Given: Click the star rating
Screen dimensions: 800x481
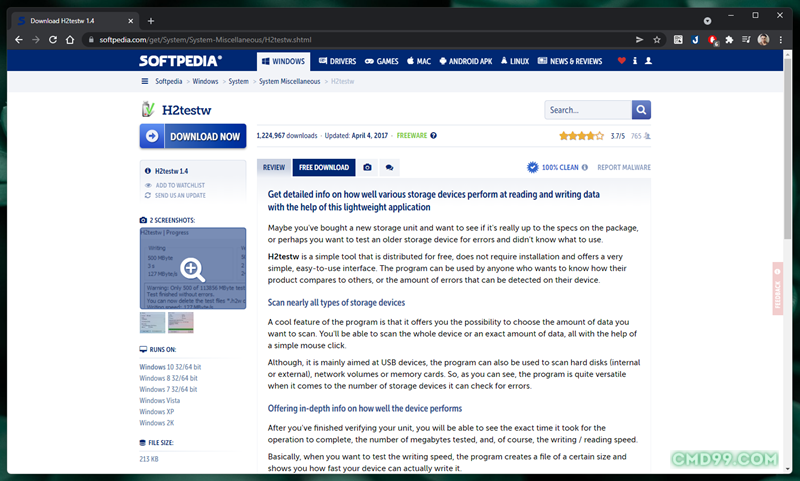Looking at the screenshot, I should [x=581, y=136].
